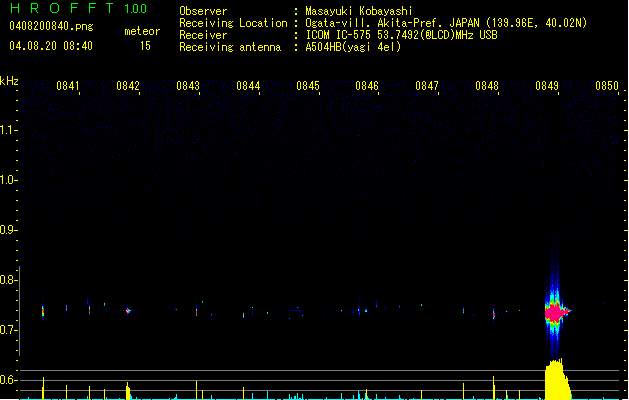629x400 pixels.
Task: Click the 0845 time marker
Action: click(x=308, y=86)
